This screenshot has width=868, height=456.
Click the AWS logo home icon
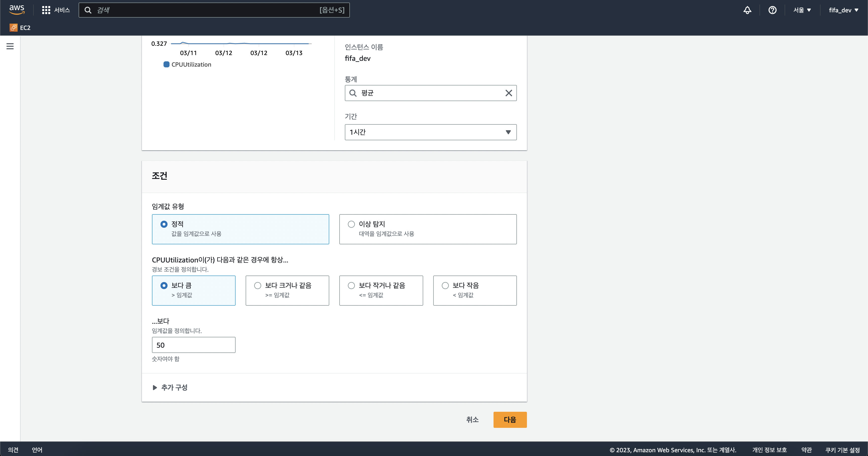coord(17,10)
